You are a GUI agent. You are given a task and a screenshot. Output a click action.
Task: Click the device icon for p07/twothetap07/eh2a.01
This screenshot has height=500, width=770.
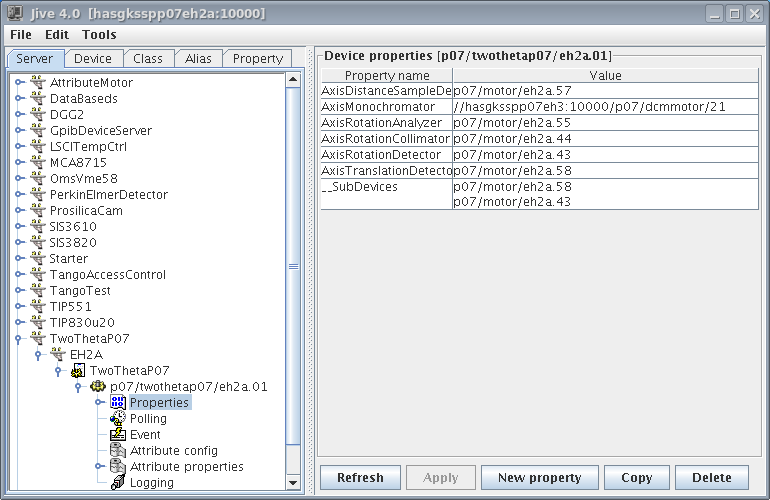click(98, 386)
